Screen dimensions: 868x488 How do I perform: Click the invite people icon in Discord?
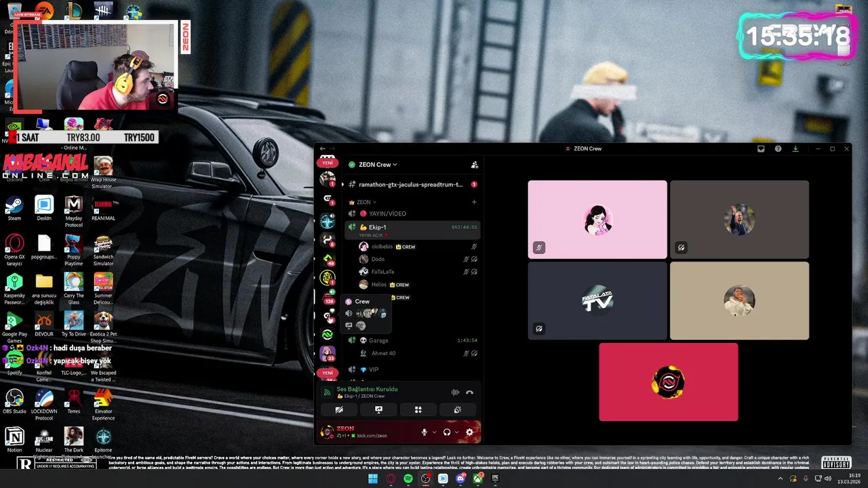[474, 165]
